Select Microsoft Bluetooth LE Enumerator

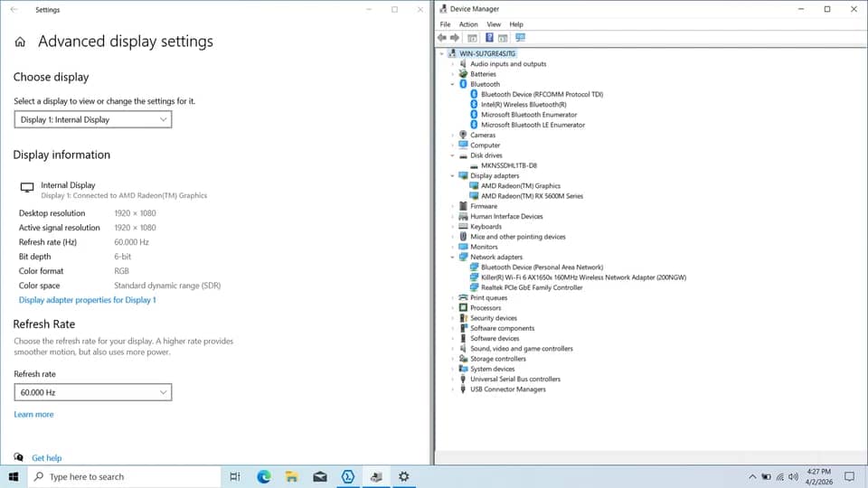click(533, 125)
